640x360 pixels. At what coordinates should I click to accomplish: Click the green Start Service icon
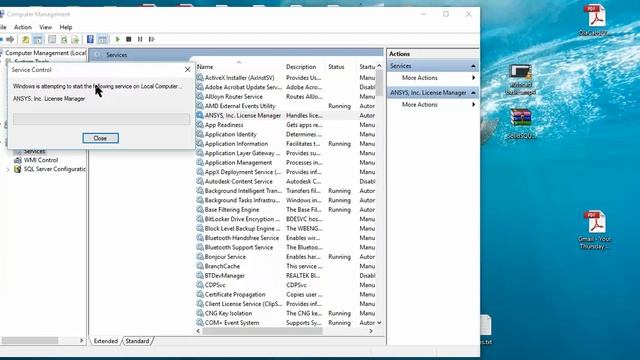click(x=118, y=39)
